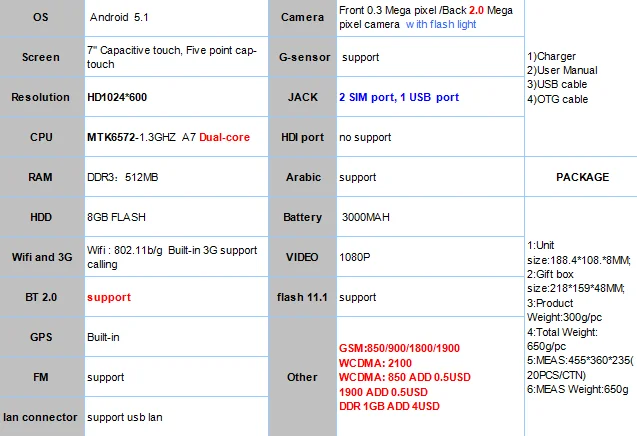Click the Arabic support value
637x436 pixels.
(358, 178)
